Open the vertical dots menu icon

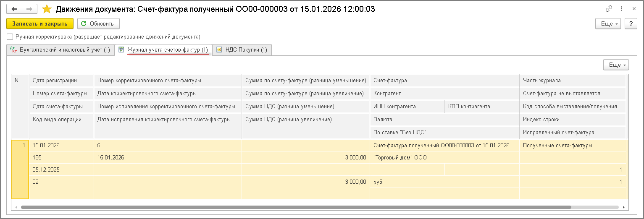pos(622,9)
